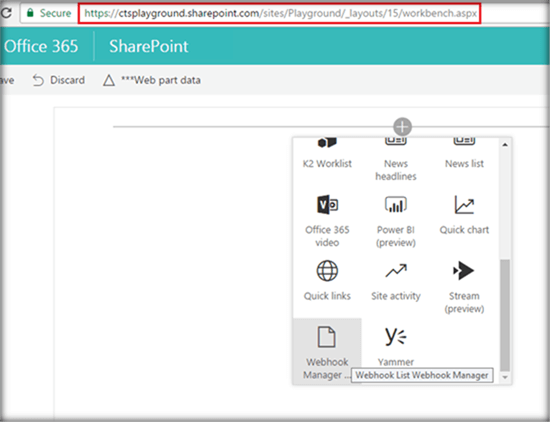Image resolution: width=550 pixels, height=422 pixels.
Task: Click the web part toolbox scrollbar thumb
Action: 505,315
